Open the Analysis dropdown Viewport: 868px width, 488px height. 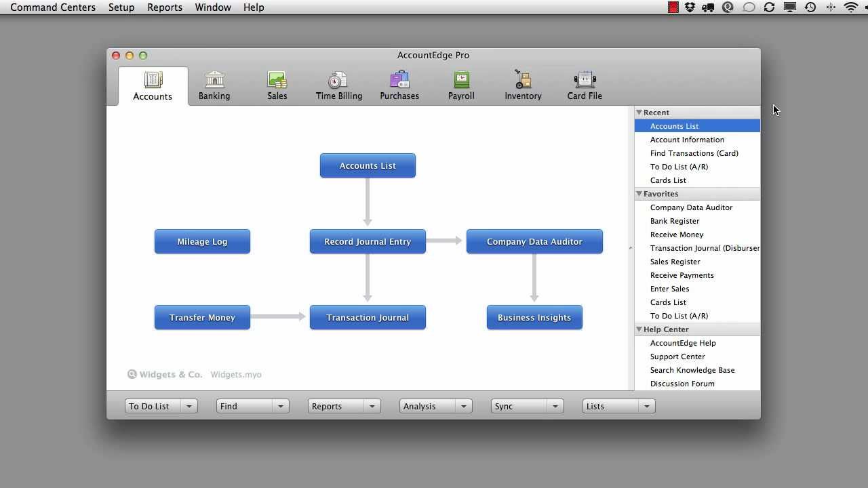(436, 406)
